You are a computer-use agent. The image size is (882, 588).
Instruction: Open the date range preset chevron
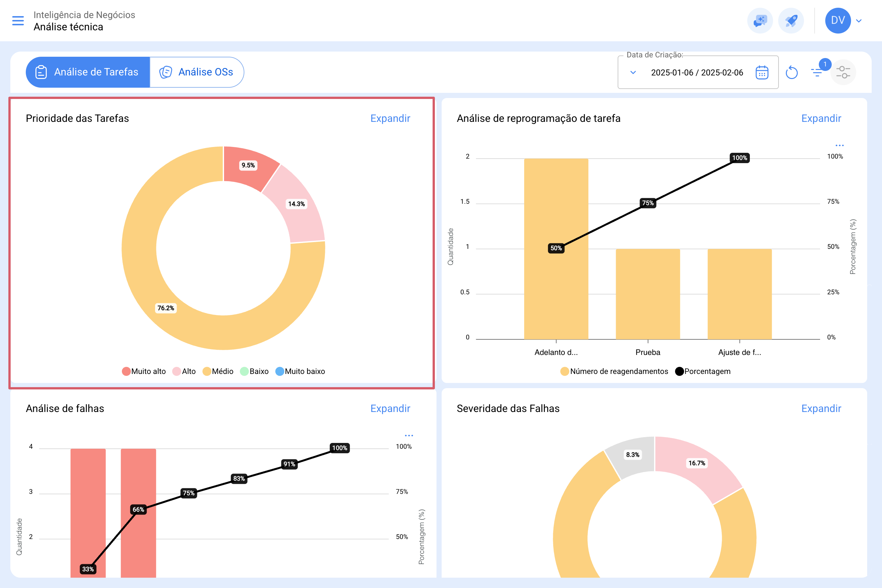coord(633,73)
